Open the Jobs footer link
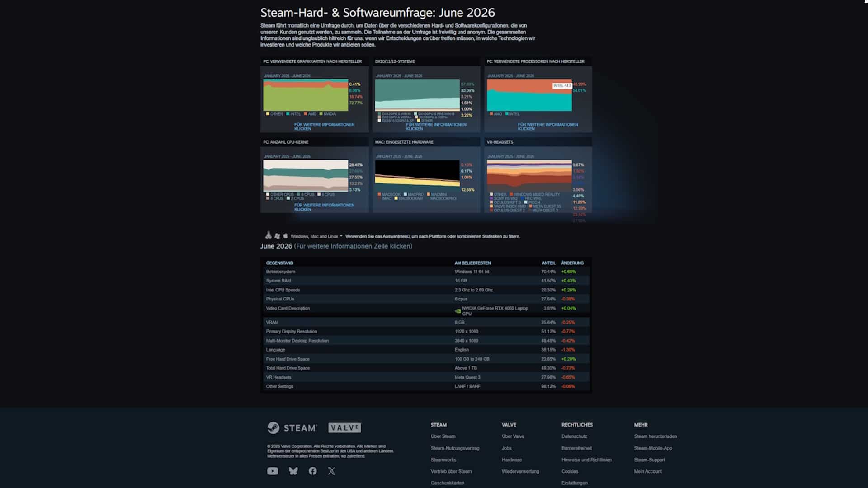Image resolution: width=868 pixels, height=488 pixels. tap(507, 448)
